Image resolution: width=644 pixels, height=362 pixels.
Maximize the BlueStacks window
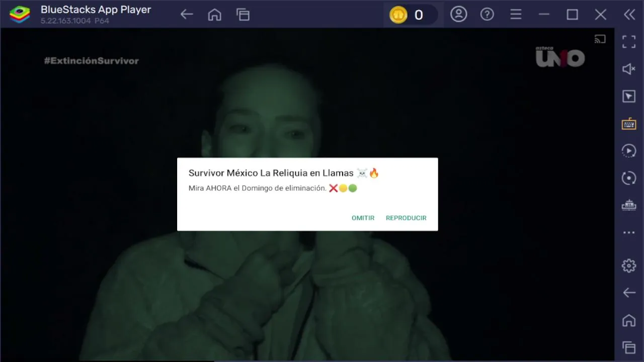[572, 15]
